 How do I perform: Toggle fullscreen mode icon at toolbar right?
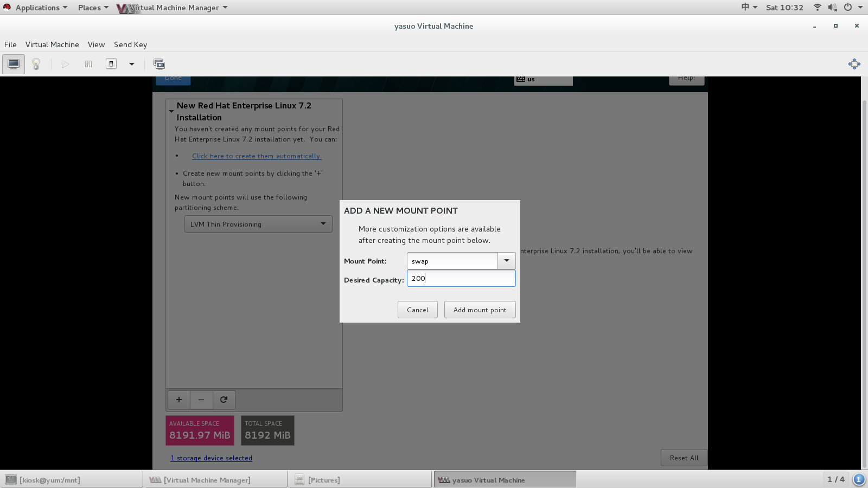coord(854,64)
